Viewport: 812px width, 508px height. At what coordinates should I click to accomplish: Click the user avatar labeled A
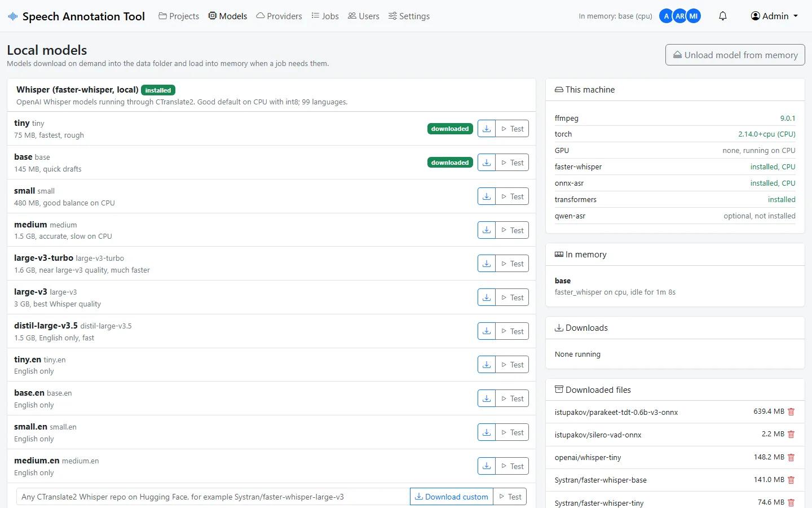click(x=667, y=16)
